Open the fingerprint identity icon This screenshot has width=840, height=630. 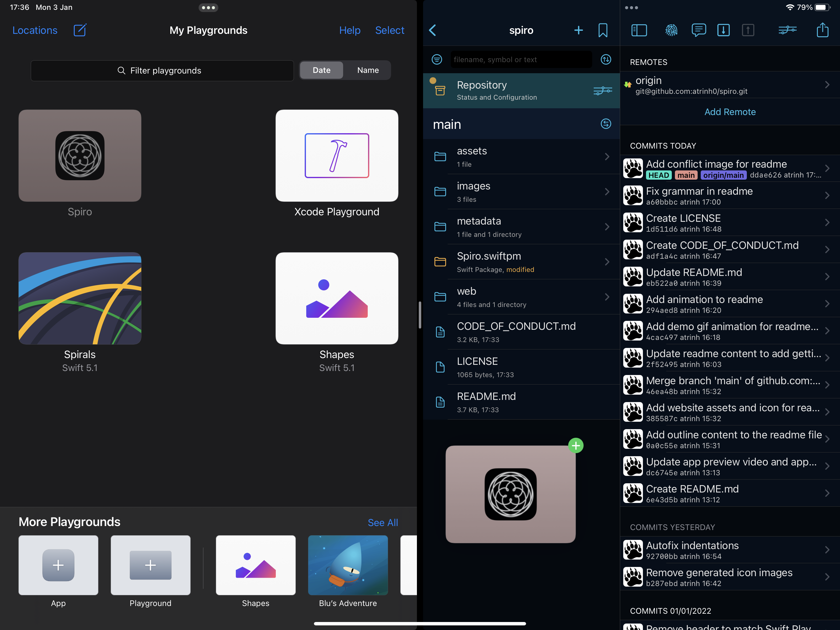pos(671,30)
